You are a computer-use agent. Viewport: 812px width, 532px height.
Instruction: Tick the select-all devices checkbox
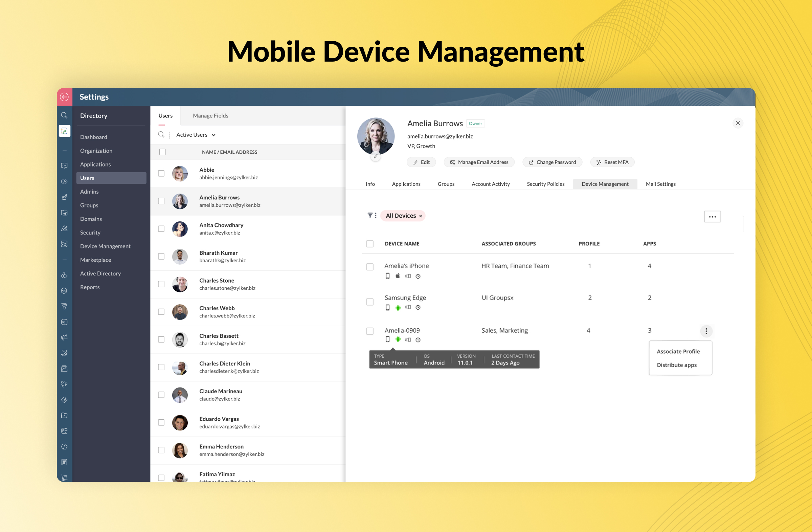tap(370, 244)
